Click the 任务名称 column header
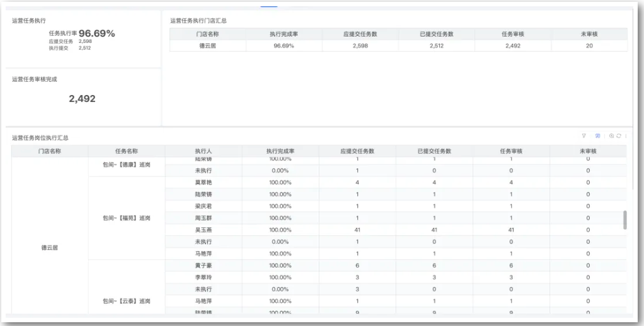 [x=126, y=151]
